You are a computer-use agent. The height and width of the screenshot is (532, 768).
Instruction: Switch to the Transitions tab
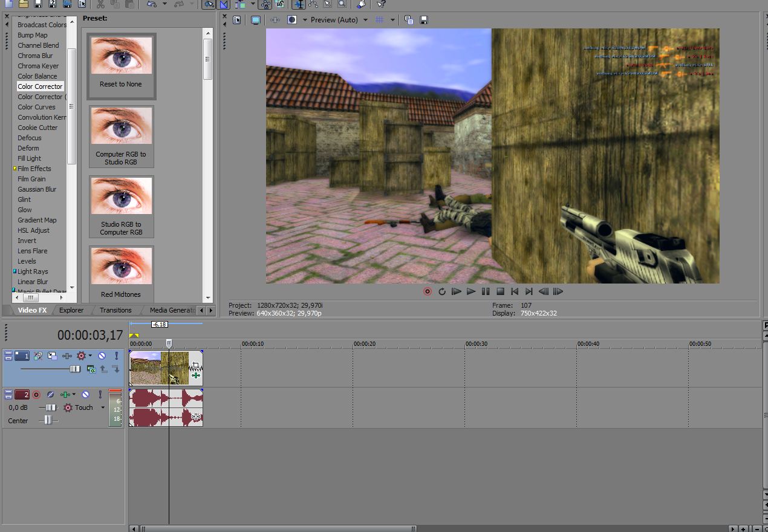tap(116, 310)
